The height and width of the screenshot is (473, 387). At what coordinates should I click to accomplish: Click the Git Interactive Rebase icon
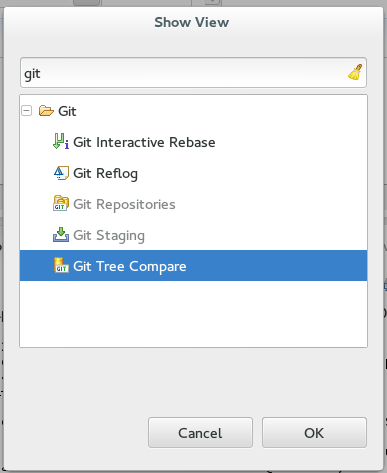(61, 142)
